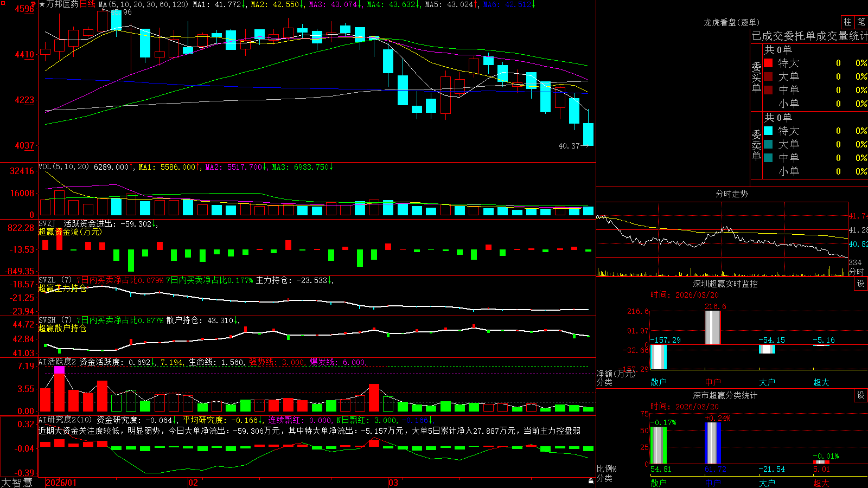Click the 深圳超赢实时监控 panel title

click(x=725, y=284)
